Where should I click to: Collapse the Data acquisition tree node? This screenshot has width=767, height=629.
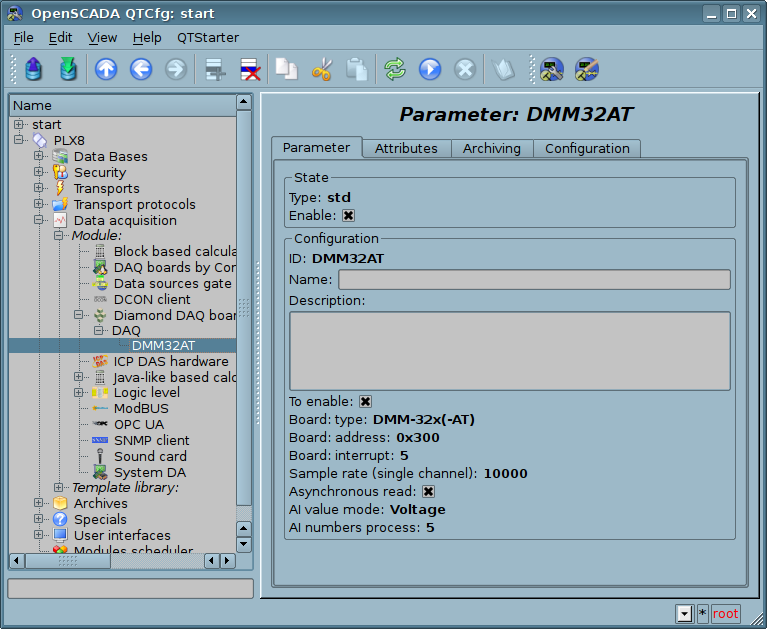pos(39,220)
